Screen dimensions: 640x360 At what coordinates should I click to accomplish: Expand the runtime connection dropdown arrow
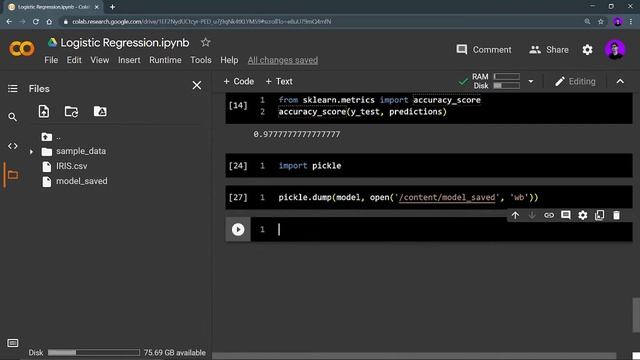(x=531, y=81)
